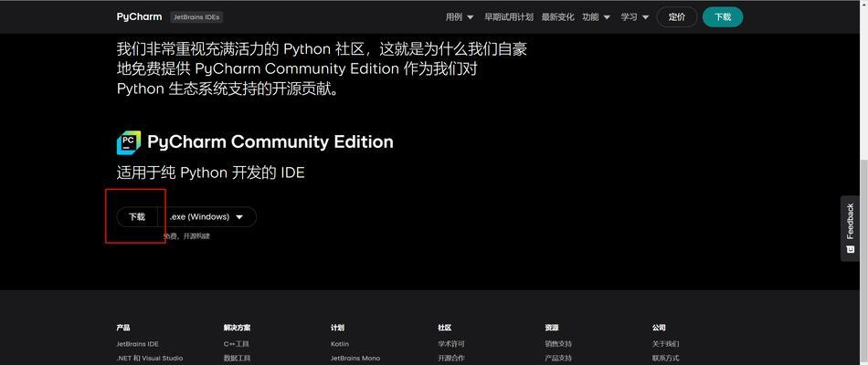
Task: Click the Community Edition 下载 button
Action: click(137, 217)
